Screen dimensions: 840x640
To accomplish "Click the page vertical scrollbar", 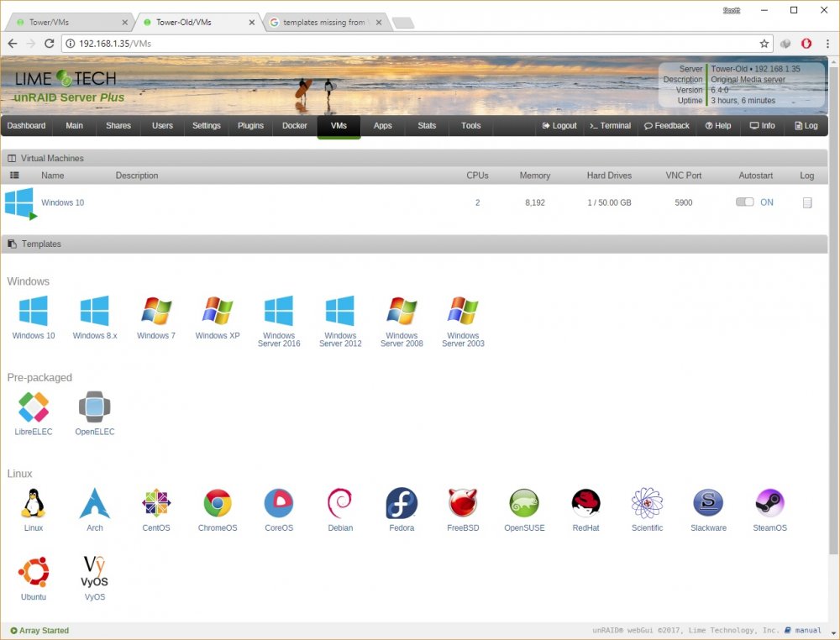I will coord(833,310).
